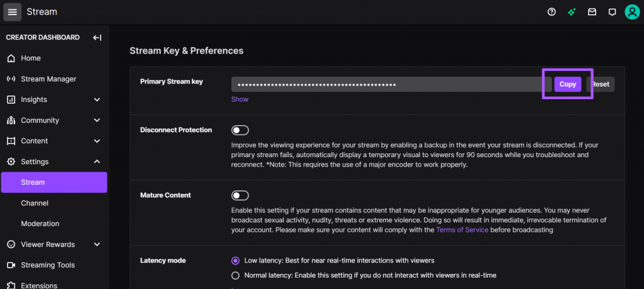Click the green sparkle icon
This screenshot has width=644, height=289.
point(572,12)
